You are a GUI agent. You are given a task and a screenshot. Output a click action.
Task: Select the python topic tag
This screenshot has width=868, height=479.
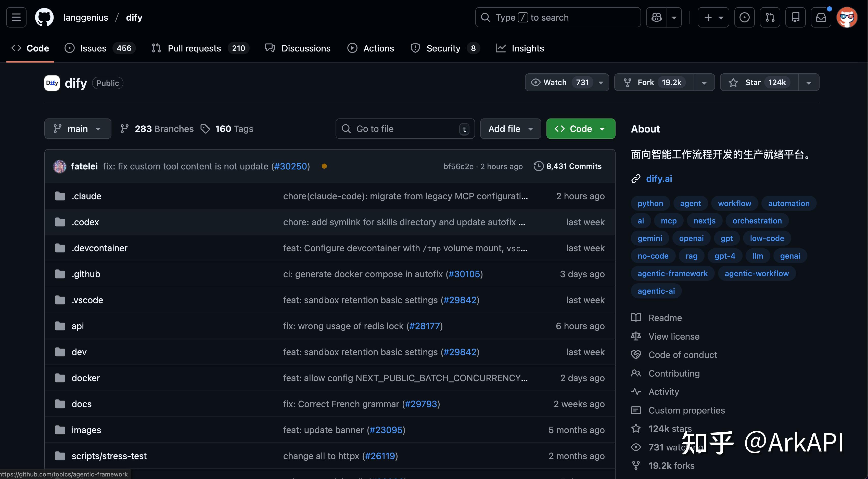(x=650, y=203)
